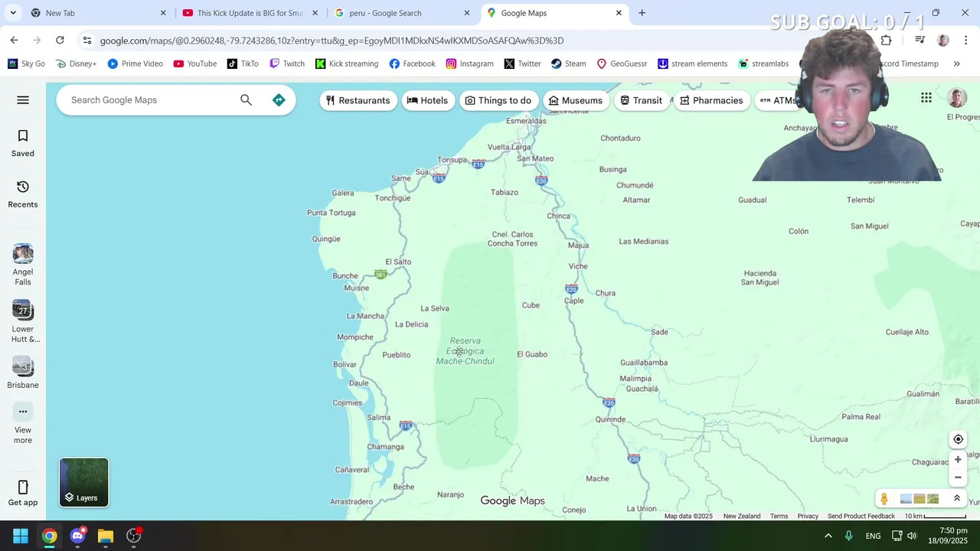The image size is (980, 551).
Task: Open Discord from taskbar
Action: tap(77, 536)
